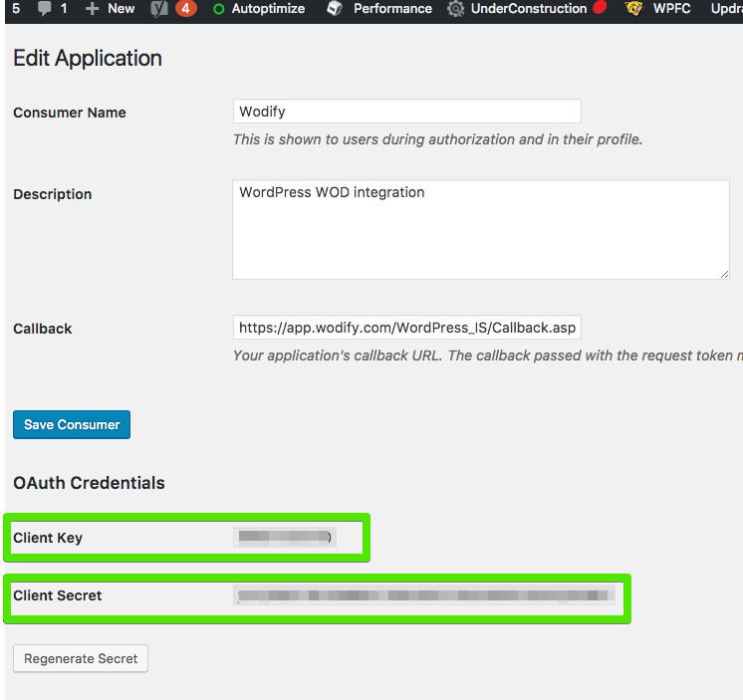Click the Description field label
Image resolution: width=743 pixels, height=700 pixels.
tap(53, 194)
